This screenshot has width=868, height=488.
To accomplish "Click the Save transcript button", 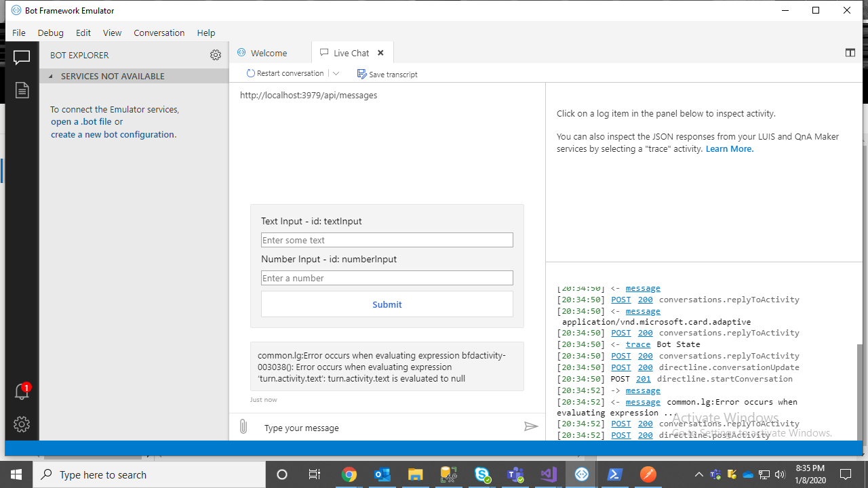I will pos(388,74).
